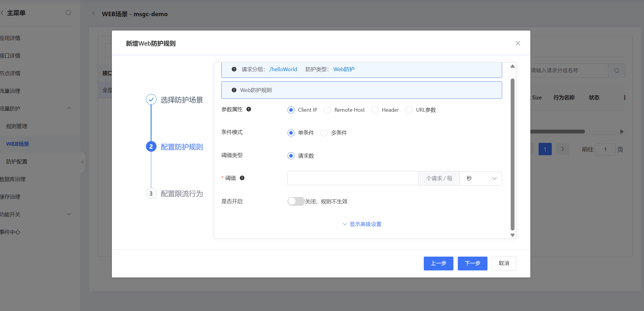
Task: Click the back arrow before WEB场景 title
Action: (x=93, y=14)
